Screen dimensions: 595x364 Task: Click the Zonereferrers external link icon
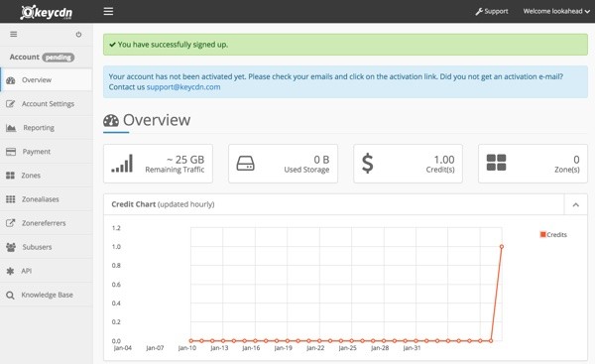[x=11, y=223]
